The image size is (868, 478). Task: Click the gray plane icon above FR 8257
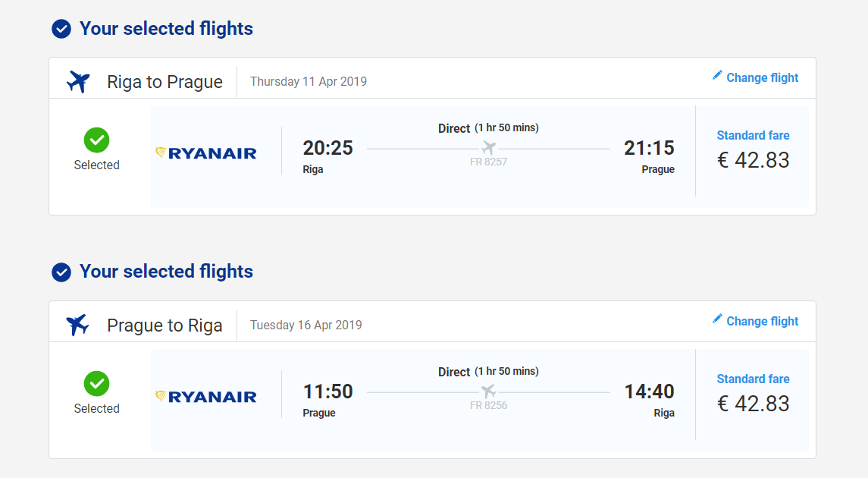[488, 148]
